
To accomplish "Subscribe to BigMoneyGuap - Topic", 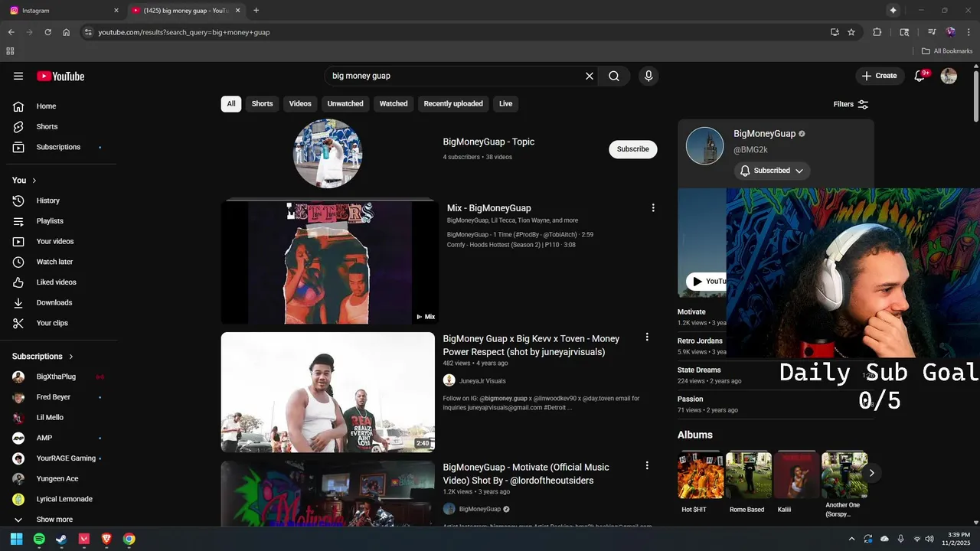I will 633,149.
